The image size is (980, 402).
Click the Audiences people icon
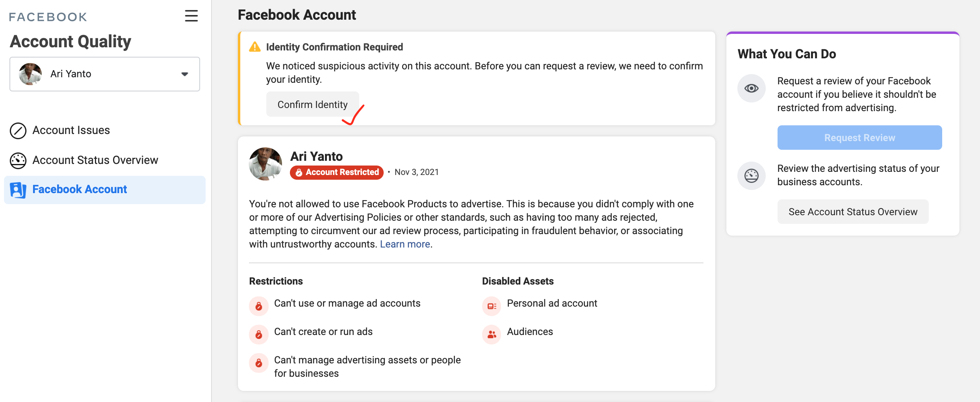(492, 334)
